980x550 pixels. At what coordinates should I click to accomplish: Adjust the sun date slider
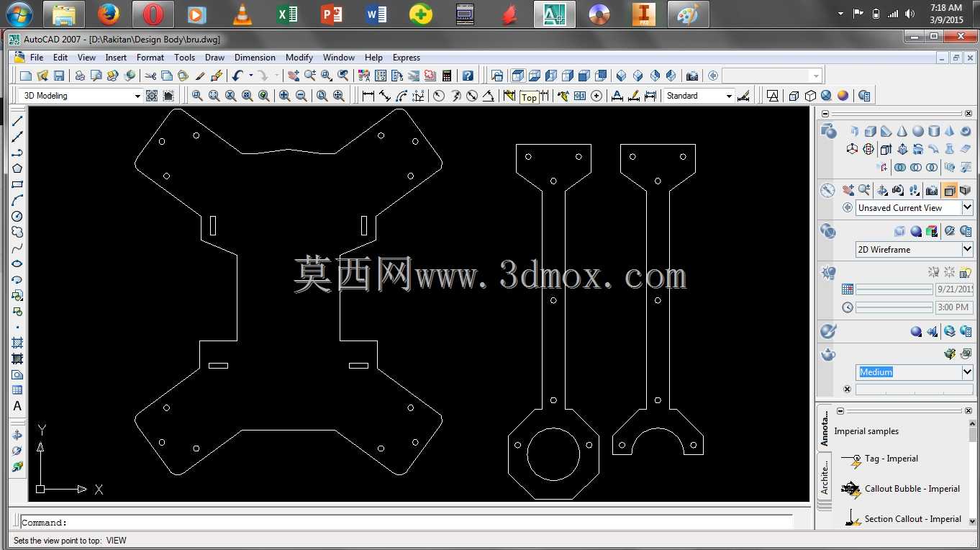(894, 289)
